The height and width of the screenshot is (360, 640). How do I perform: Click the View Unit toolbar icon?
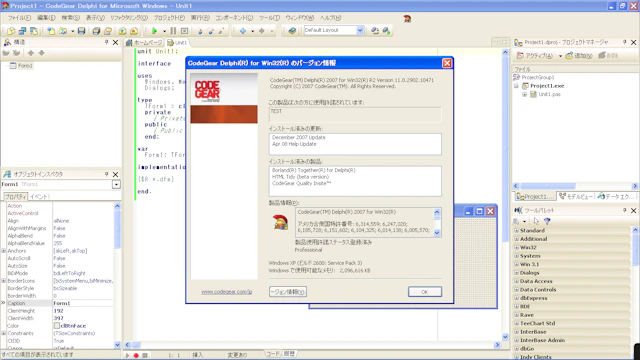(11, 31)
